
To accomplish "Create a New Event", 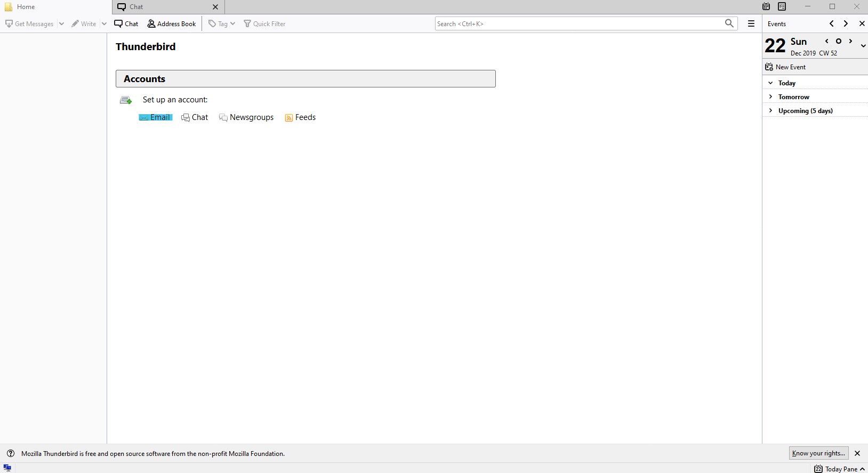I will pyautogui.click(x=786, y=67).
